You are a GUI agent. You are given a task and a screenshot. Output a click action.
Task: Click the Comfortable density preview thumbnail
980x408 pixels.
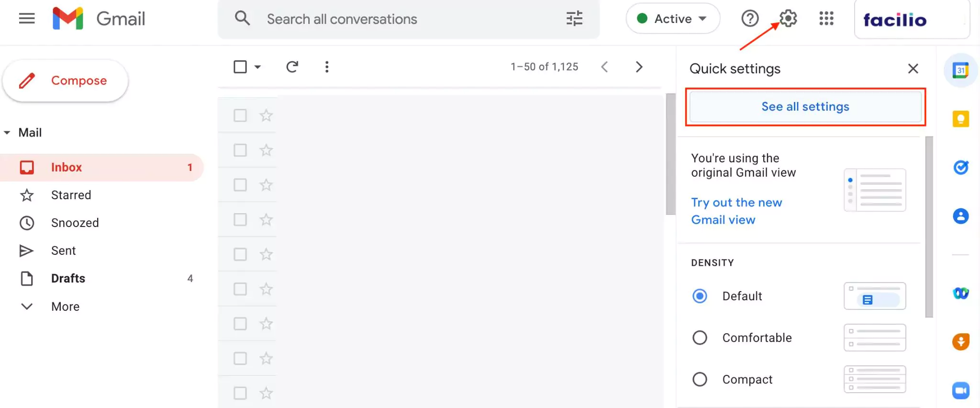(875, 338)
